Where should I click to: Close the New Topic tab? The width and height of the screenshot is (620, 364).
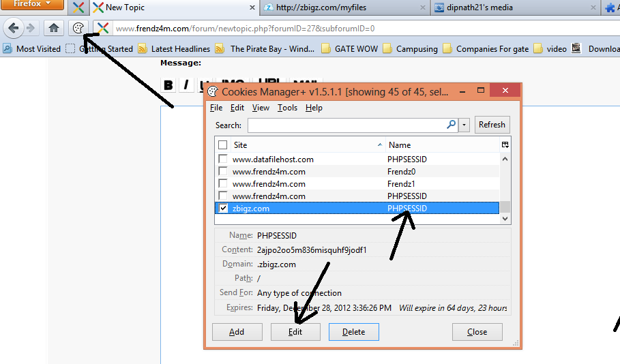click(252, 7)
